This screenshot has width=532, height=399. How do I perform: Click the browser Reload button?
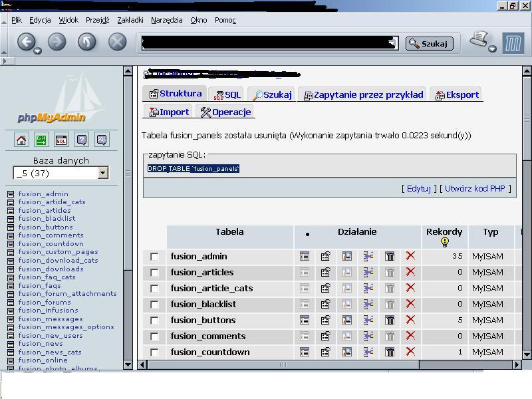click(x=86, y=43)
